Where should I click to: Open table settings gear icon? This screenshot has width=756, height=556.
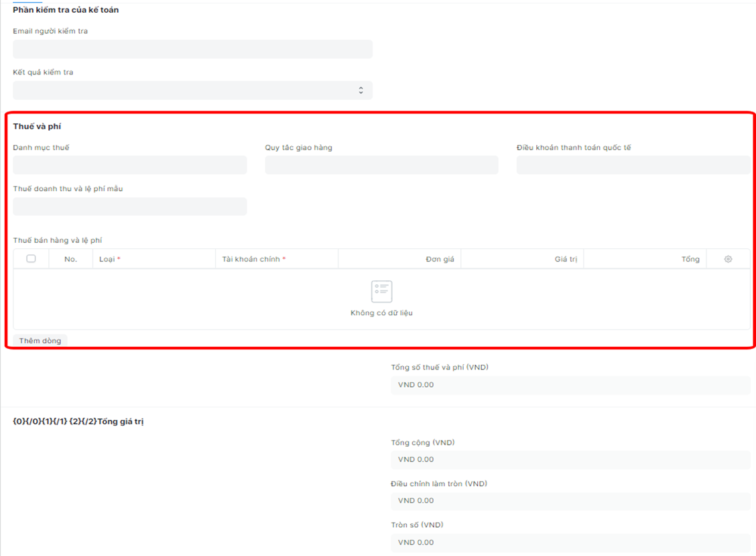pos(728,259)
